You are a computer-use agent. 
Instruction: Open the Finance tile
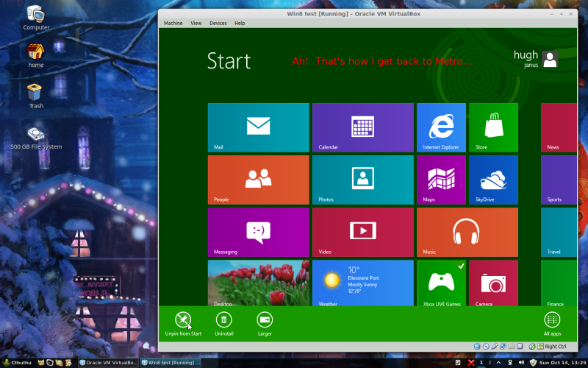pyautogui.click(x=559, y=283)
